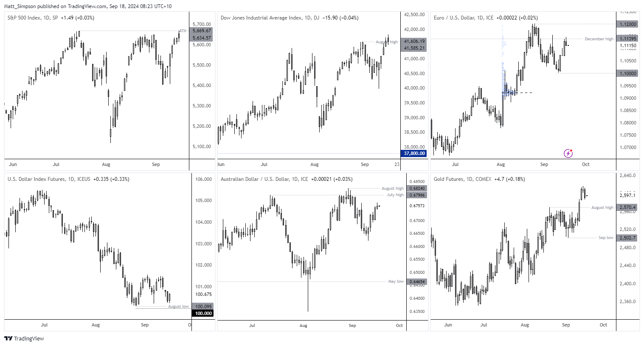Click the 2,570.4 price label on Gold chart
644x346 pixels.
(x=627, y=208)
